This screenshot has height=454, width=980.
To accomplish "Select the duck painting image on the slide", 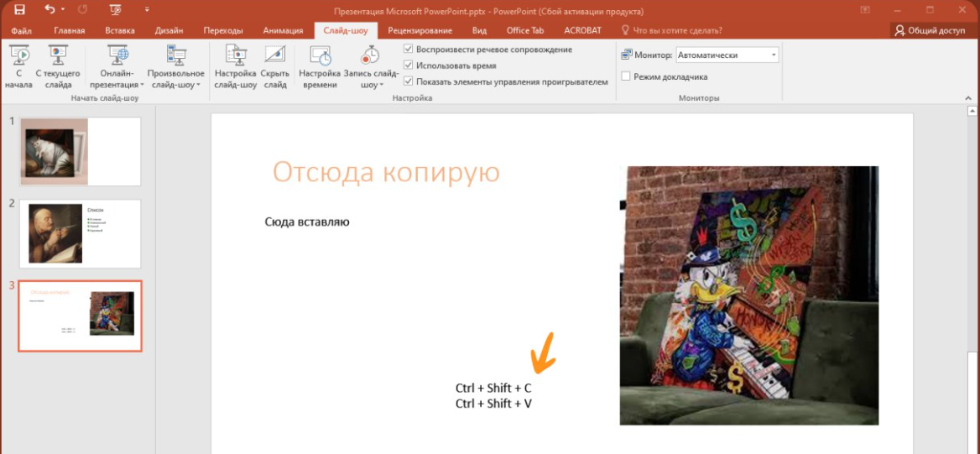I will (x=748, y=295).
